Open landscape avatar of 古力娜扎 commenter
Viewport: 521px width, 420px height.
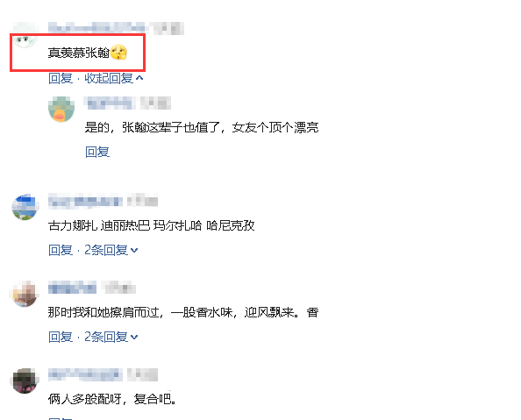tap(25, 207)
